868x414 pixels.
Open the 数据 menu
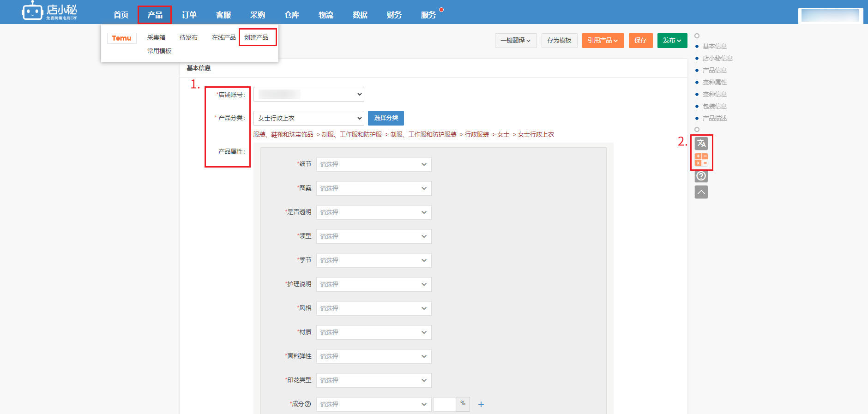tap(360, 15)
